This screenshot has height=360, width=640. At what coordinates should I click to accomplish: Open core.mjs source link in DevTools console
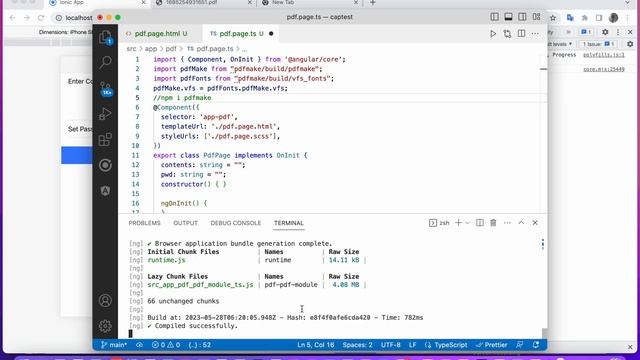coord(603,69)
